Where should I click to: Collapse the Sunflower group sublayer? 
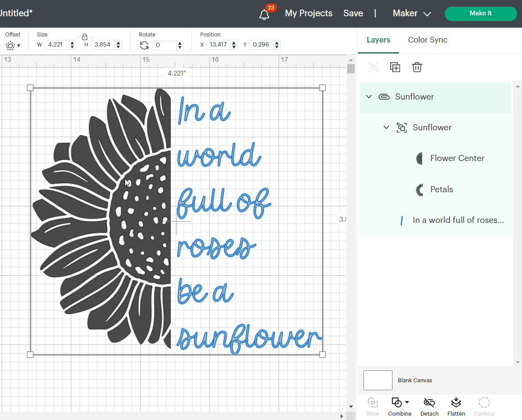[386, 128]
